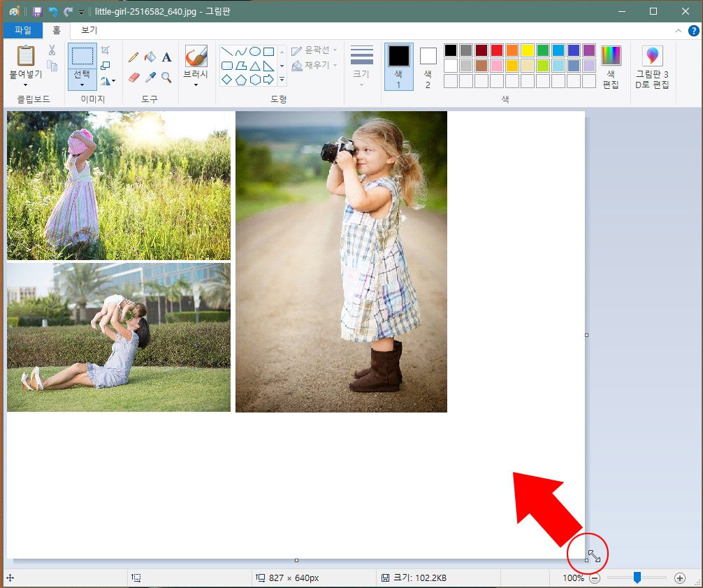Click the Cut scissors icon
703x588 pixels.
52,50
